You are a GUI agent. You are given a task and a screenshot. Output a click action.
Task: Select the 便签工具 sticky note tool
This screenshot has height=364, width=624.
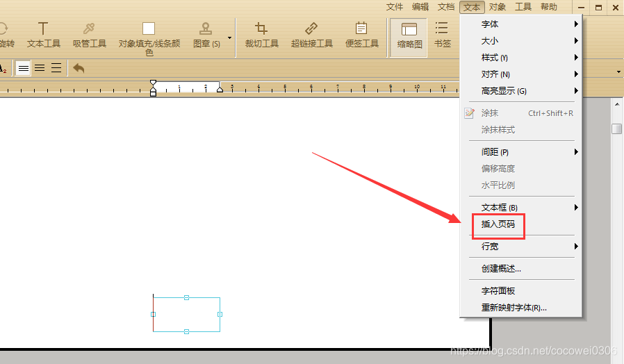(x=362, y=35)
